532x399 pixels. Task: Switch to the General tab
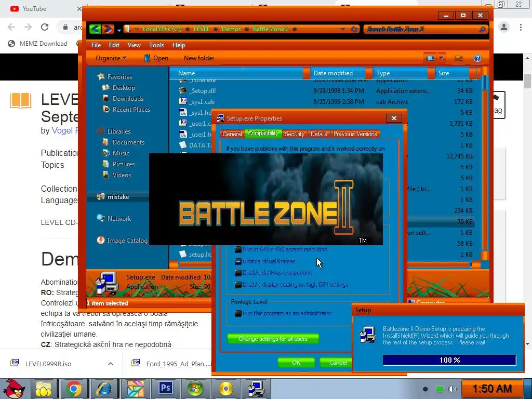tap(232, 134)
